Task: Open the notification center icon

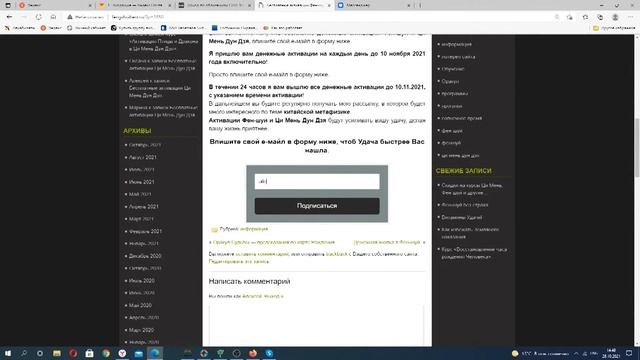Action: pyautogui.click(x=629, y=353)
